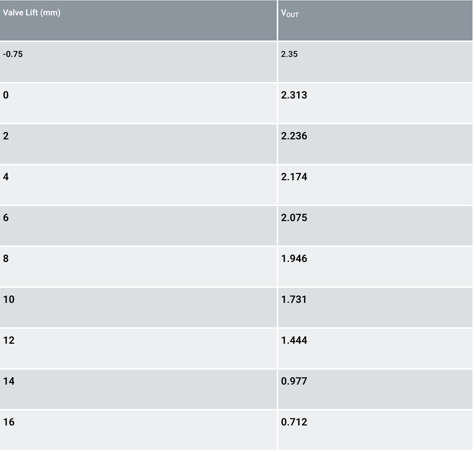Click the 0.977 output value

[x=294, y=381]
